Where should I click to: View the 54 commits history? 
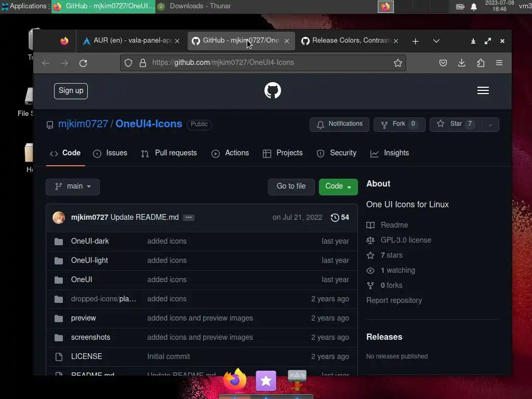pyautogui.click(x=340, y=218)
